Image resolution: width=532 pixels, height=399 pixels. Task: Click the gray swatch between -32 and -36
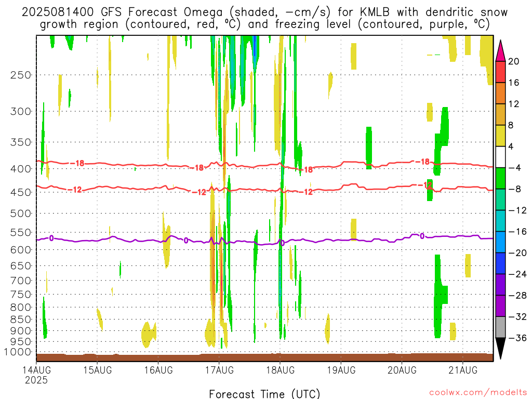[500, 327]
